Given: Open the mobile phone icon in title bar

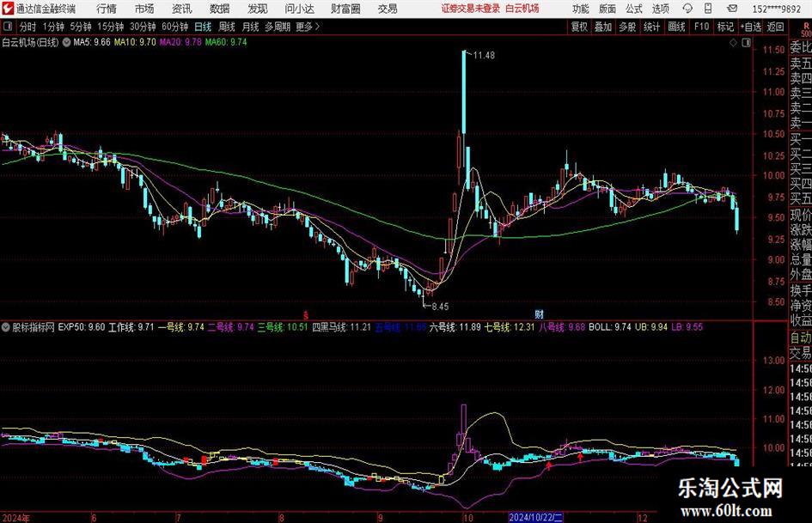Looking at the screenshot, I should click(708, 9).
